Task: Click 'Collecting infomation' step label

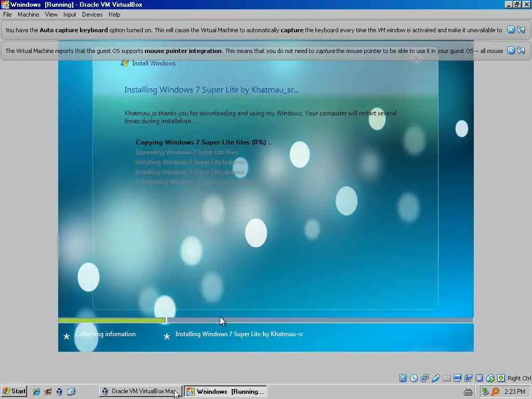Action: [x=105, y=334]
